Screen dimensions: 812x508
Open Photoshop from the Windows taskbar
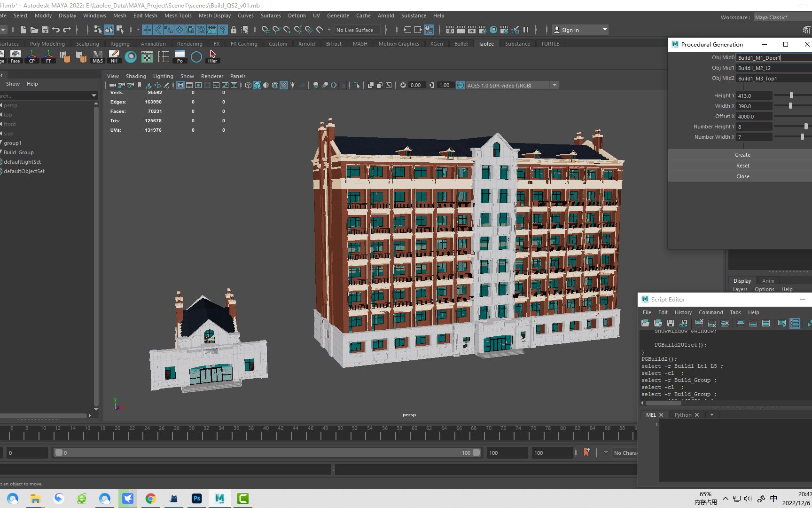[x=196, y=499]
